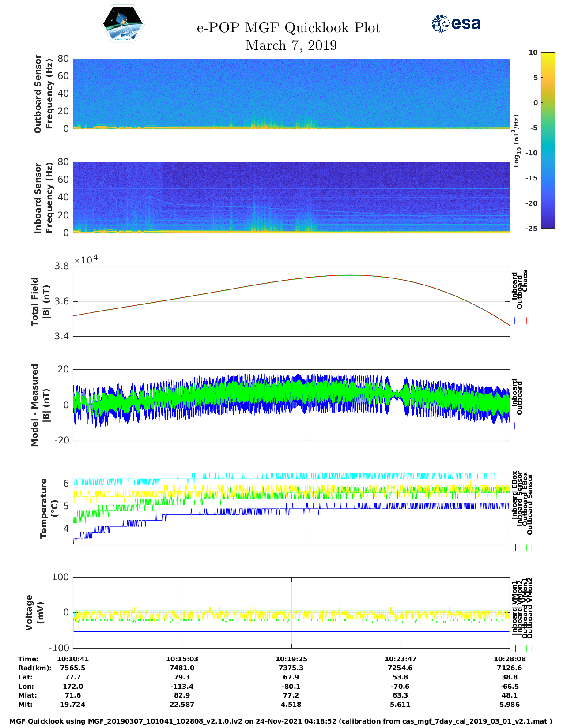Click the cyan Temperature legend marker

(x=521, y=548)
